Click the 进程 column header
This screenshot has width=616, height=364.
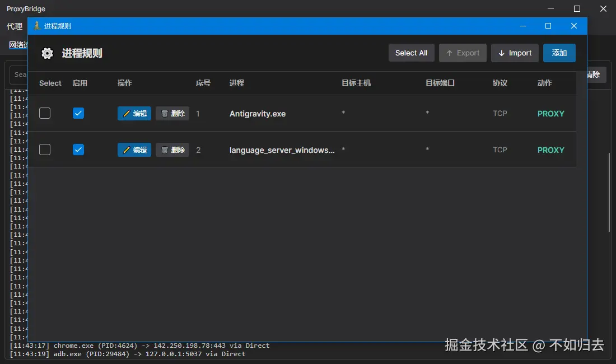[x=237, y=83]
